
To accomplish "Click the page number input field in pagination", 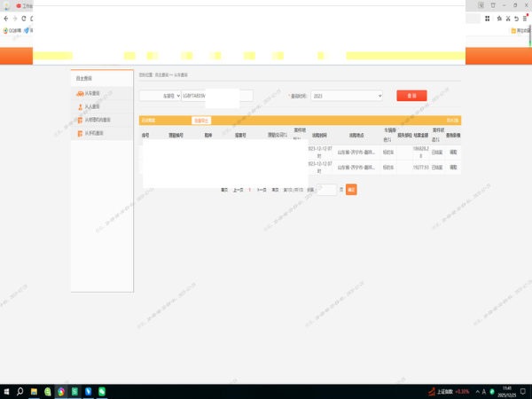I will coord(327,190).
